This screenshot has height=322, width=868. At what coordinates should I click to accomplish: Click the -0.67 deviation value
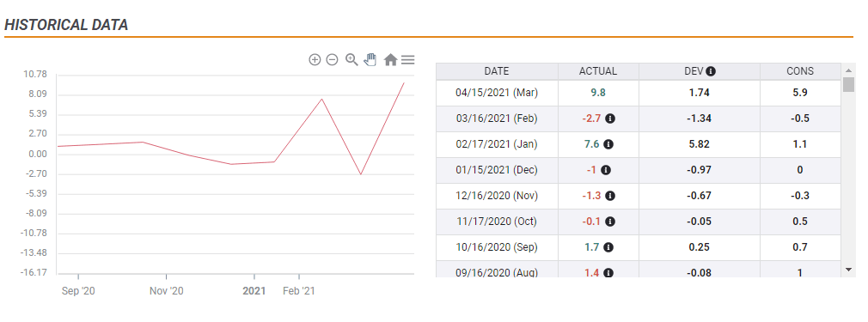pos(700,196)
